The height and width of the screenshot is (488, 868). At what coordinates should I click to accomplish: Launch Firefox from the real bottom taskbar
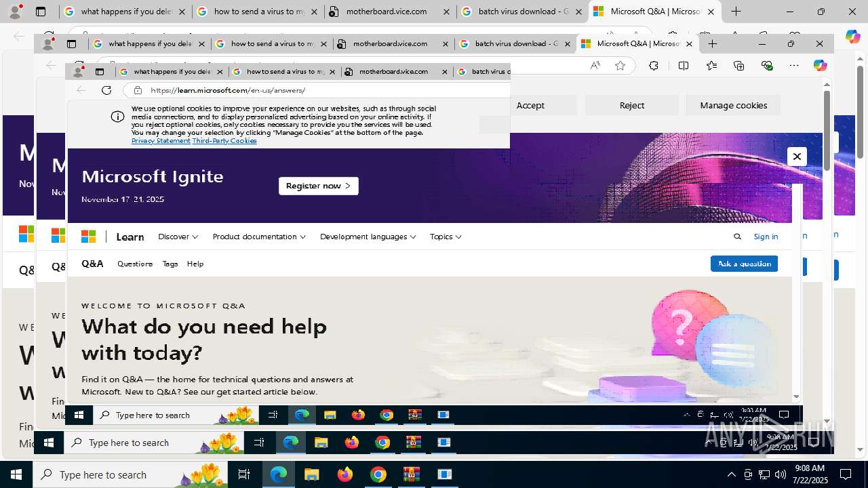[345, 474]
